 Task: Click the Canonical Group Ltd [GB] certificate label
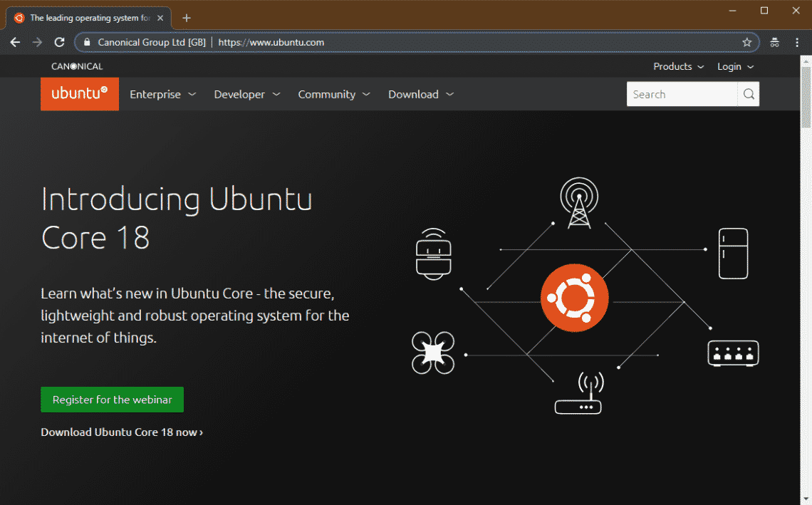pos(152,43)
